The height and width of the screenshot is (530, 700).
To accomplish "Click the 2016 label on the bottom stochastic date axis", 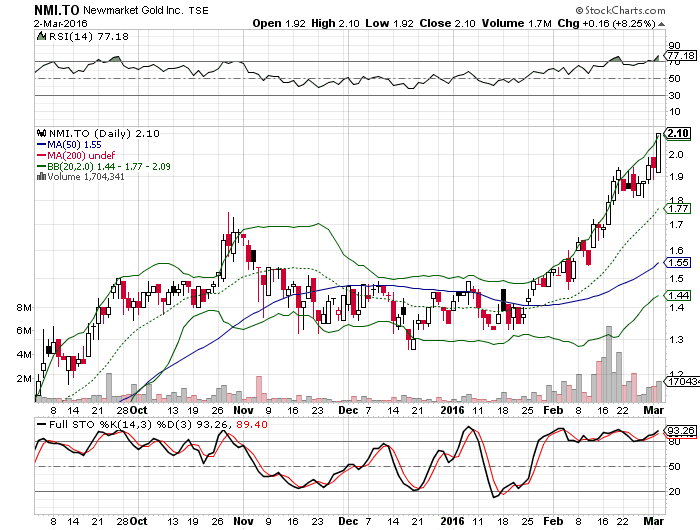I will click(x=453, y=521).
